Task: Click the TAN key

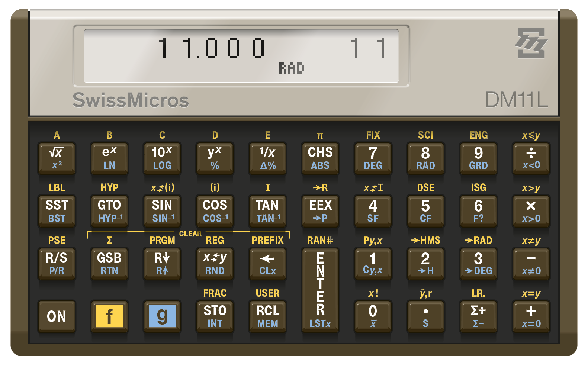Action: 268,211
